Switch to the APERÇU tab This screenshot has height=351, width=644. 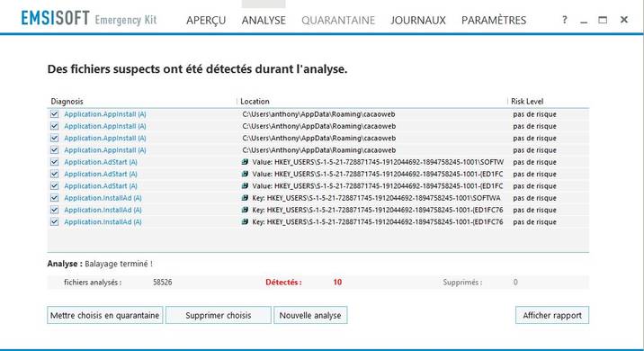(206, 20)
